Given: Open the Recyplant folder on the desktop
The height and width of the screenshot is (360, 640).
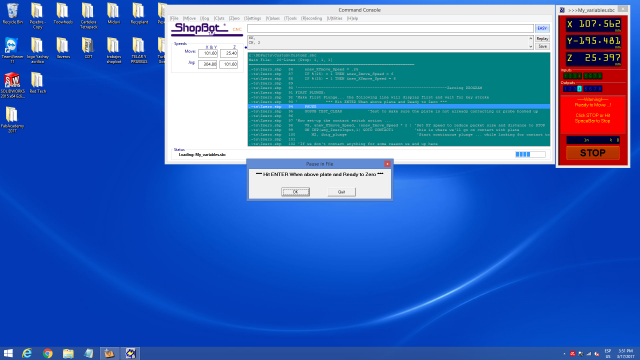Looking at the screenshot, I should point(139,13).
